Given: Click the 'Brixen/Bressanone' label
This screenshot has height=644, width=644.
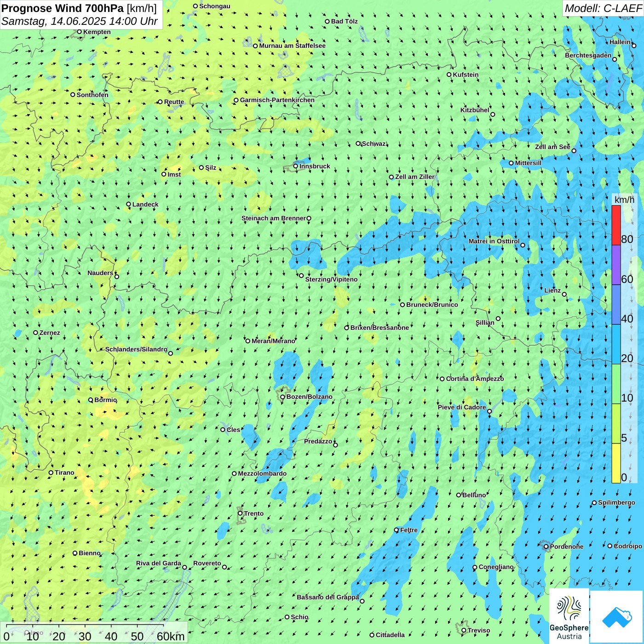Looking at the screenshot, I should (x=379, y=328).
